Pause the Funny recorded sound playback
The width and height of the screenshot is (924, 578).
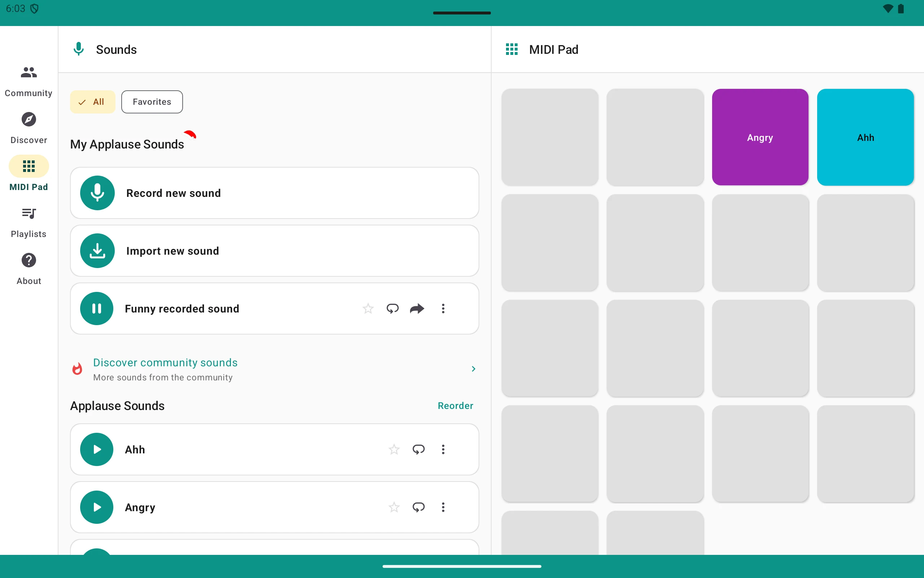[x=97, y=309]
